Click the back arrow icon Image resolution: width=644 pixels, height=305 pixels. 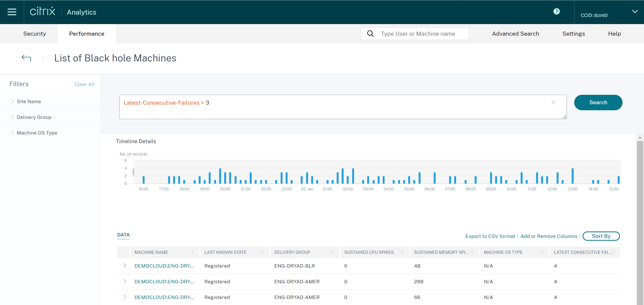[x=26, y=58]
